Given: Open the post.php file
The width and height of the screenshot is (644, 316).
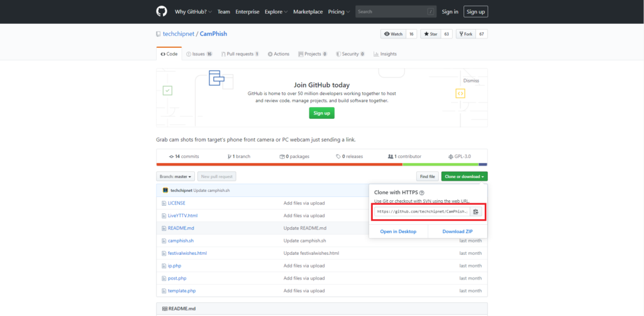Looking at the screenshot, I should 177,278.
